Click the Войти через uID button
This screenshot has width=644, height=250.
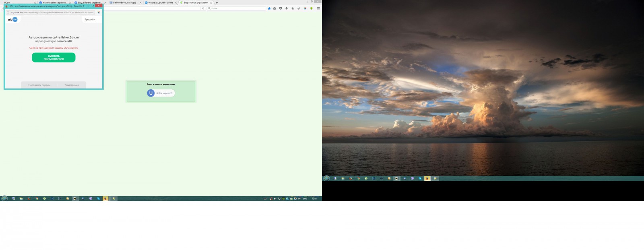[x=161, y=93]
